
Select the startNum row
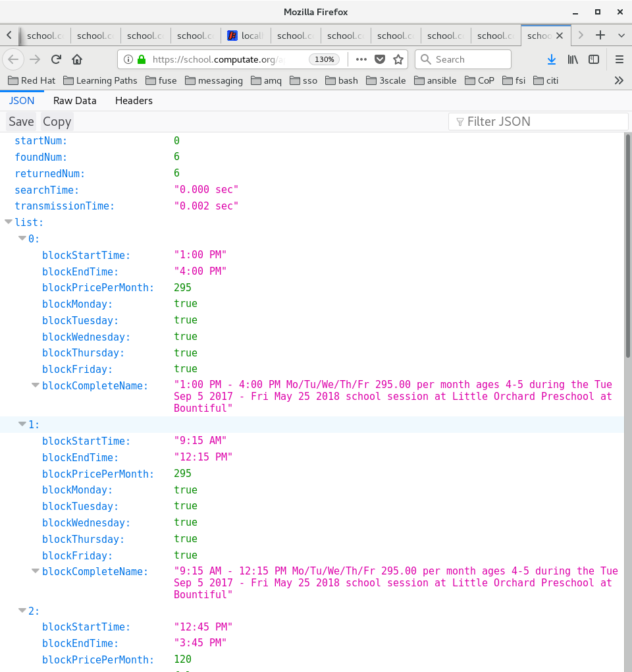click(311, 140)
